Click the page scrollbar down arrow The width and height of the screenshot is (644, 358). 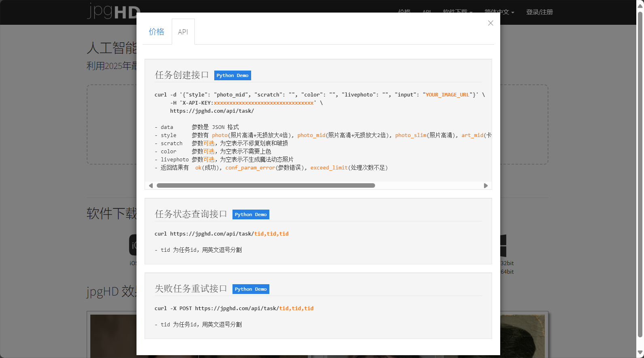click(x=640, y=353)
